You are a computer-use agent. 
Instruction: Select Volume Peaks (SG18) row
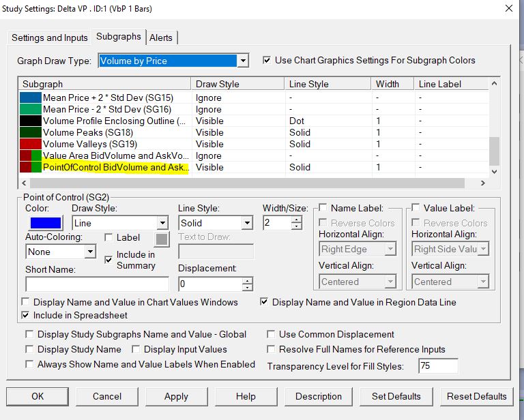coord(254,132)
